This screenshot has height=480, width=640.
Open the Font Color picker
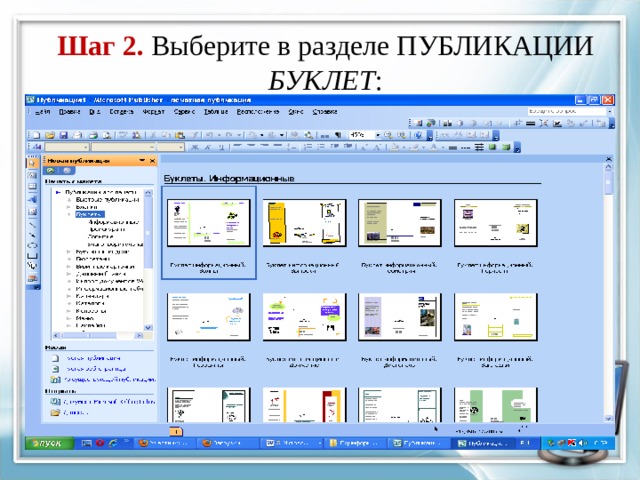pos(436,147)
